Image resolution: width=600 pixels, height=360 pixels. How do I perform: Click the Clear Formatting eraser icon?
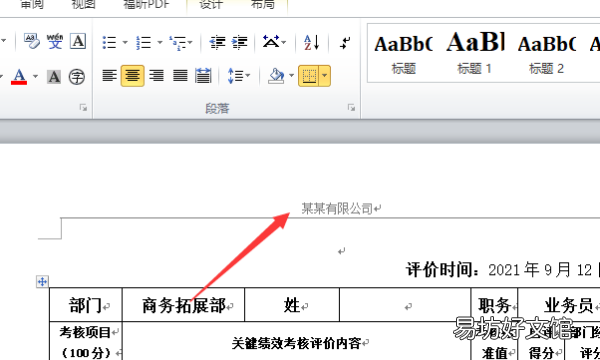tap(31, 41)
